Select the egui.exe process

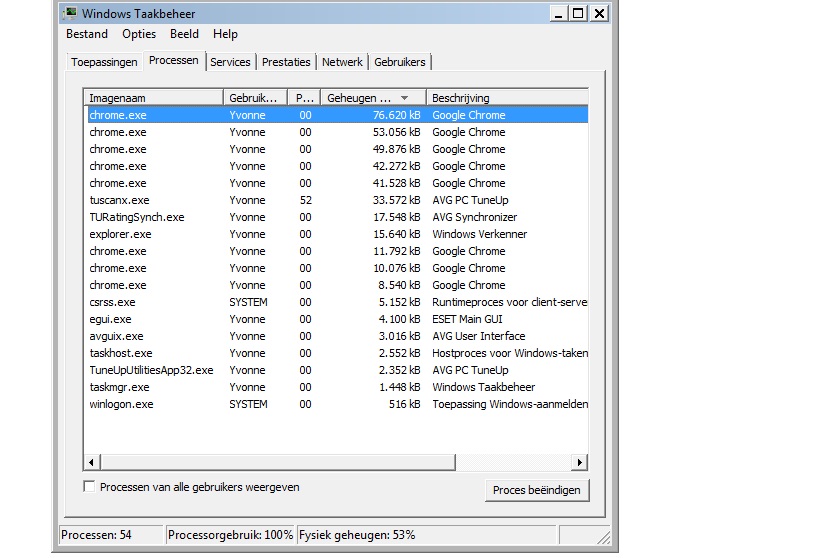pyautogui.click(x=337, y=319)
